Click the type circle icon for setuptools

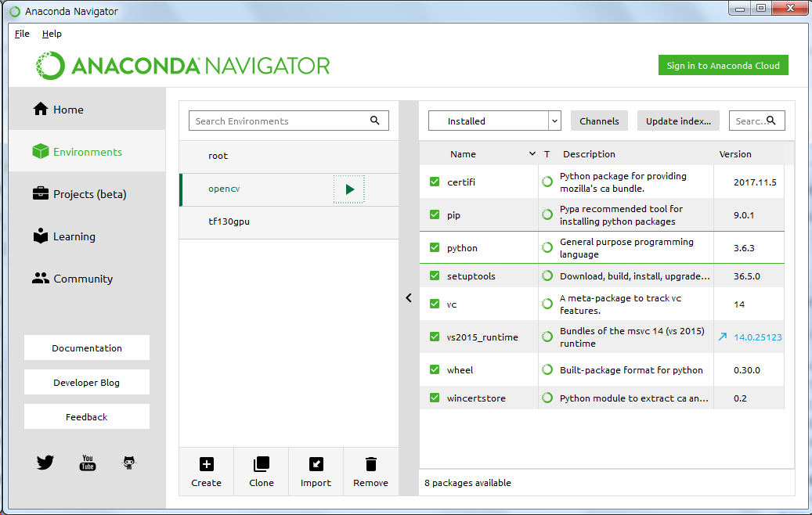[547, 276]
